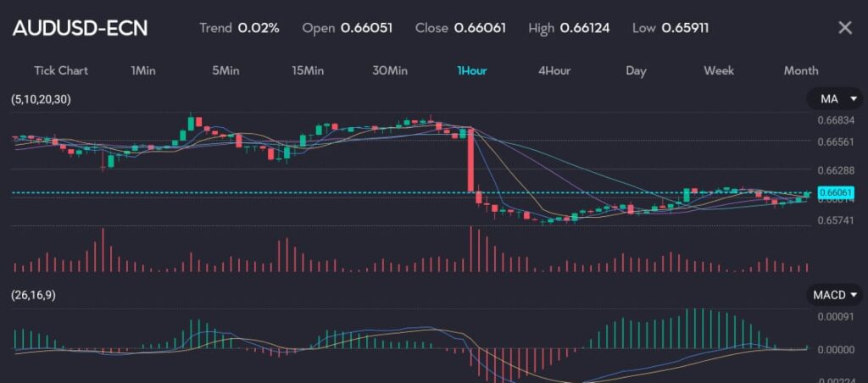The height and width of the screenshot is (383, 868).
Task: Close the AUDUSD-ECN chart panel
Action: [x=844, y=28]
